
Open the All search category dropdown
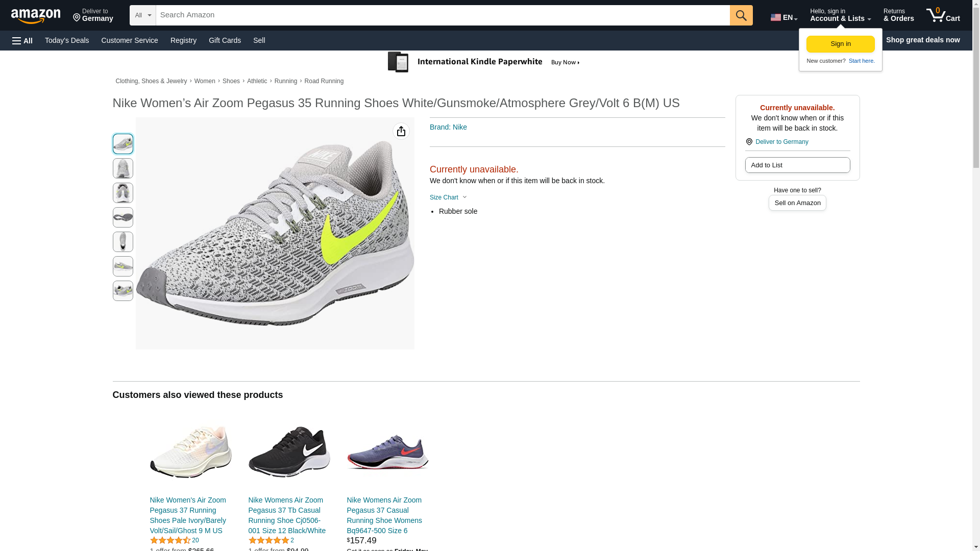point(142,15)
